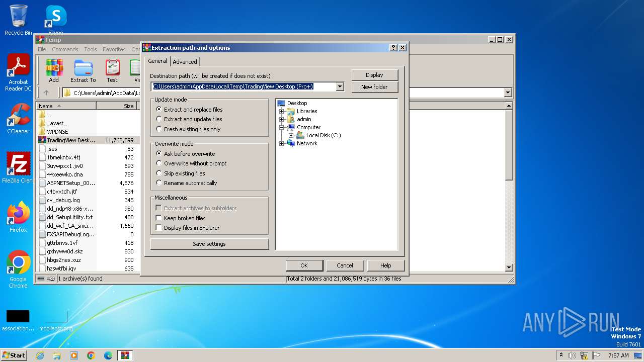Sort file list by Size column header
This screenshot has height=362, width=644.
coord(117,106)
